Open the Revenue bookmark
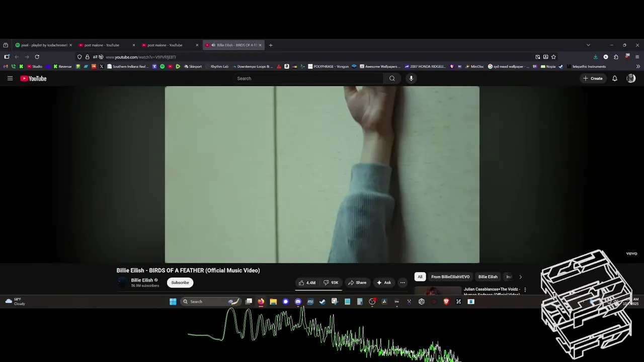Viewport: 644px width, 362px height. pyautogui.click(x=63, y=66)
